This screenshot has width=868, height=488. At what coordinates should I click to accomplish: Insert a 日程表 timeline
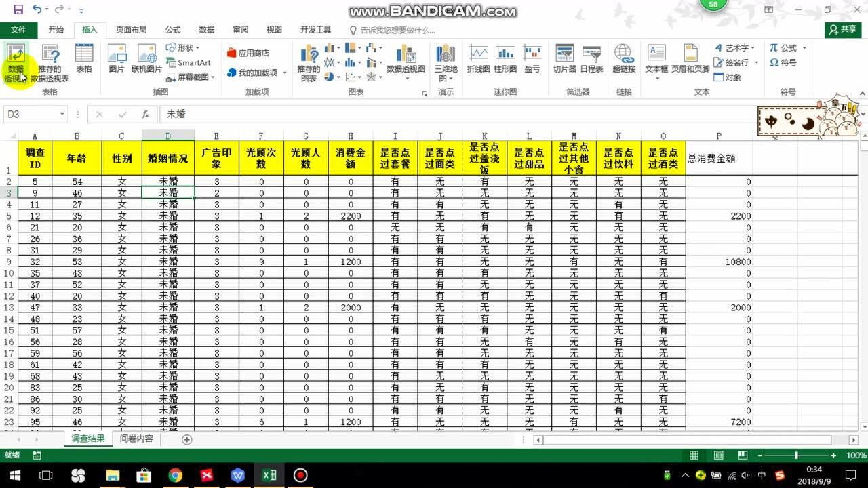click(591, 59)
